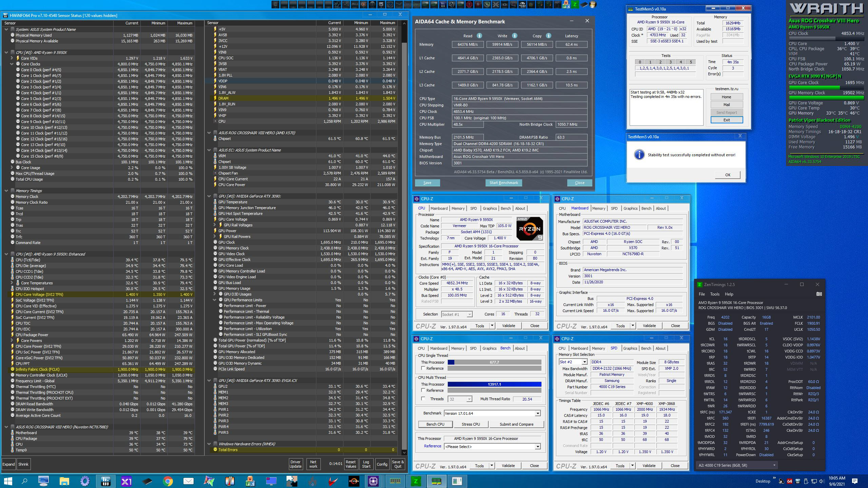
Task: Click the CPU Multi Thread score bar
Action: point(494,384)
